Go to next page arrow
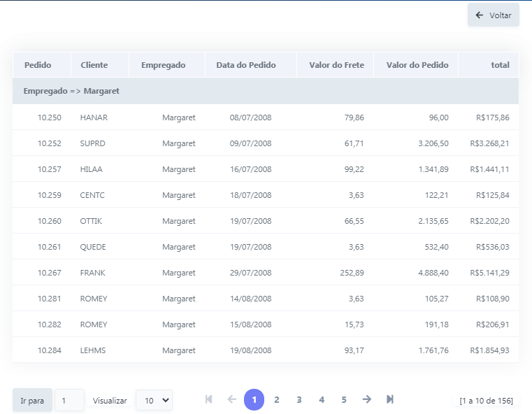532x414 pixels. pos(367,399)
